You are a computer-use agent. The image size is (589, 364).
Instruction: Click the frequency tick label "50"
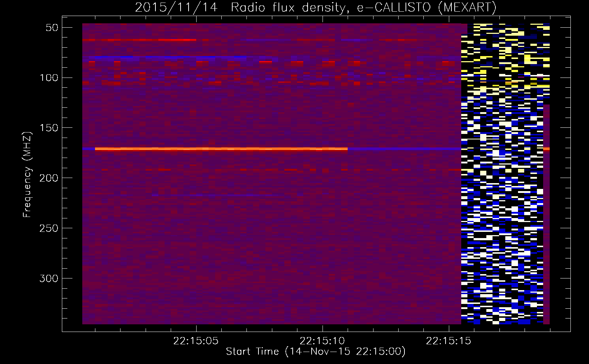pyautogui.click(x=52, y=28)
